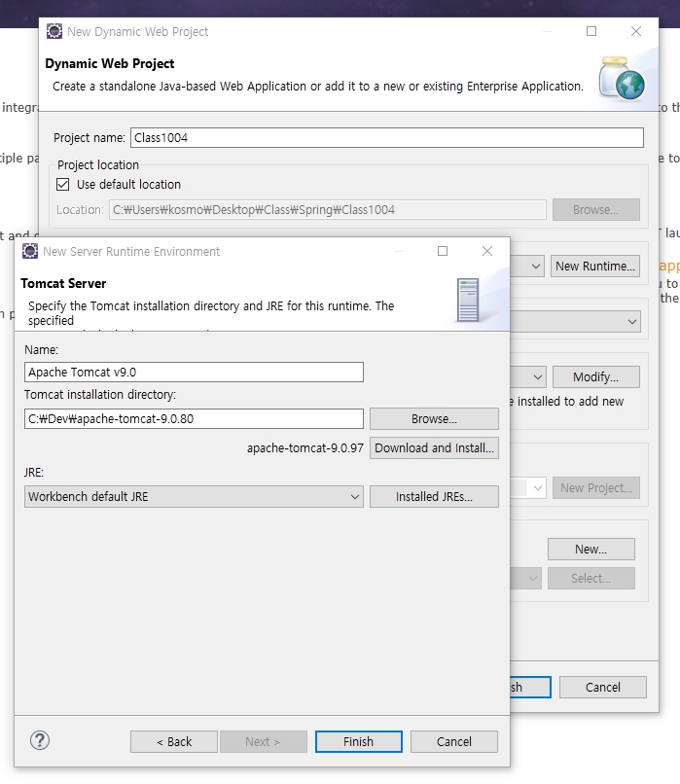Click the New... button in working sets area
Image resolution: width=680 pixels, height=784 pixels.
[591, 549]
